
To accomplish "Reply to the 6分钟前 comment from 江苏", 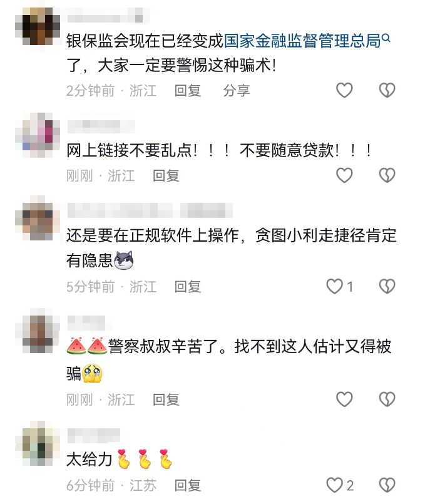I will click(x=188, y=485).
